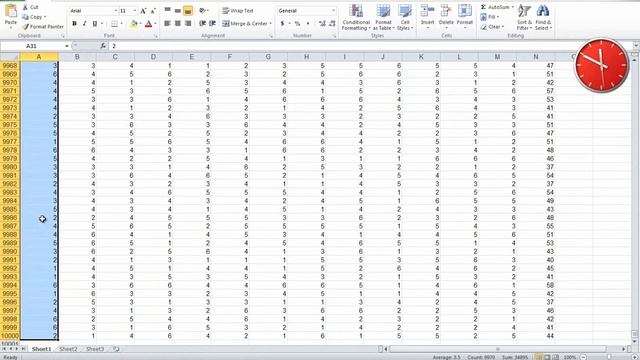
Task: Toggle Center horizontal alignment
Action: (178, 24)
